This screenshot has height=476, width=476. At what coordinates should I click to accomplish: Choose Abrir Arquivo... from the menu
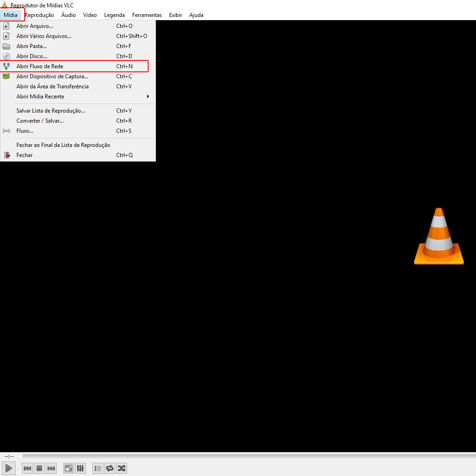78,26
